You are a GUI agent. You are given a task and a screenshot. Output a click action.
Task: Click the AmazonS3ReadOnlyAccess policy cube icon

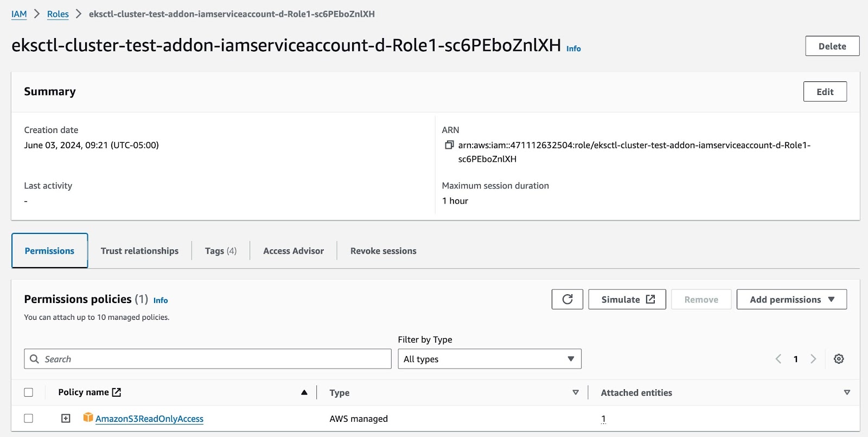pos(88,417)
